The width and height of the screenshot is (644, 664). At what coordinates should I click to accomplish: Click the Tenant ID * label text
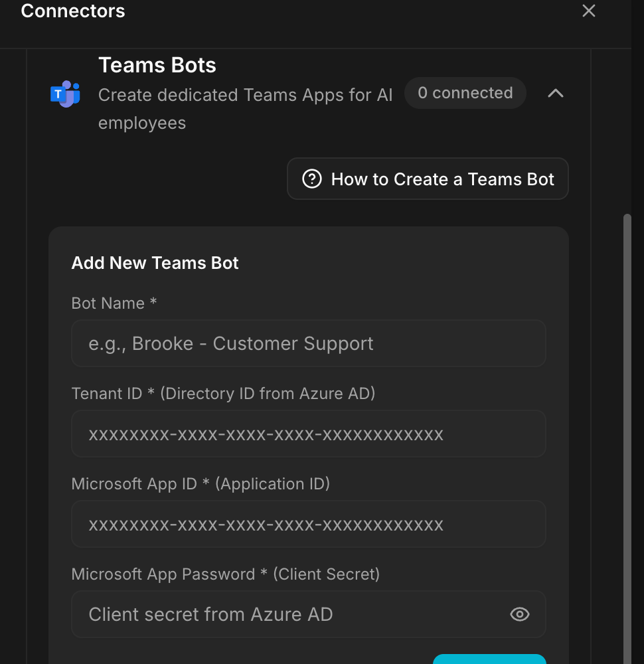224,393
